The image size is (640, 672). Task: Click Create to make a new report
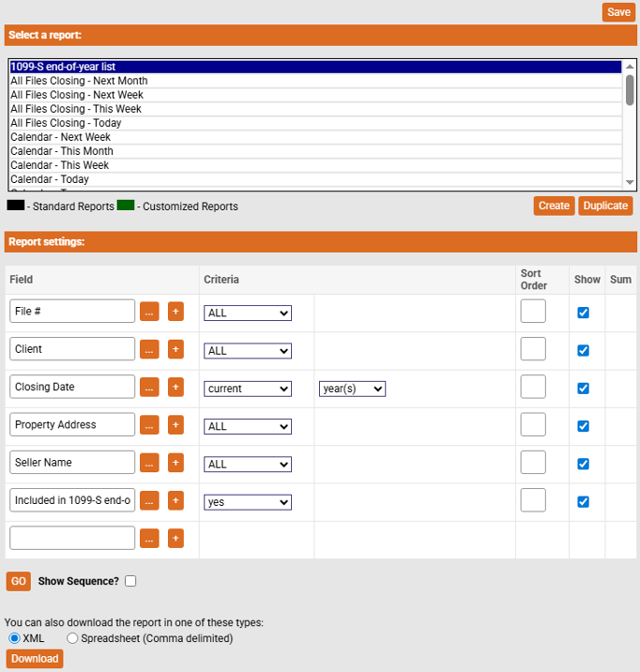(x=554, y=205)
